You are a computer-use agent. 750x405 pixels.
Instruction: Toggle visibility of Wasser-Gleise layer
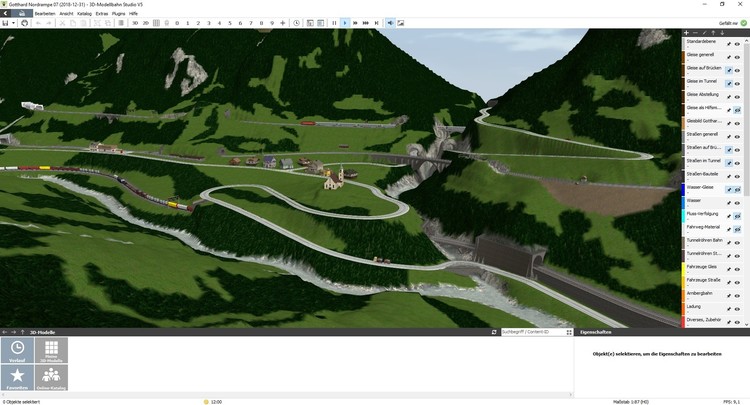tap(737, 190)
